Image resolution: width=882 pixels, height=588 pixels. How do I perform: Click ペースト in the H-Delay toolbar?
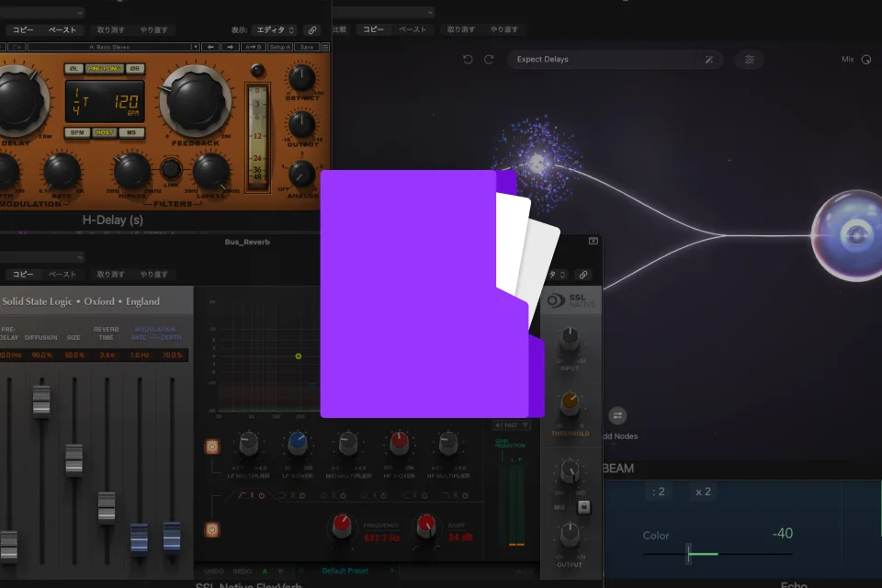[62, 29]
